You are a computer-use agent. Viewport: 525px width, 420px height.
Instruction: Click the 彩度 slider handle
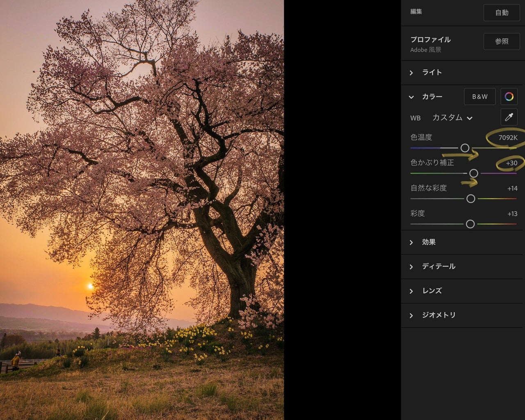pyautogui.click(x=470, y=224)
